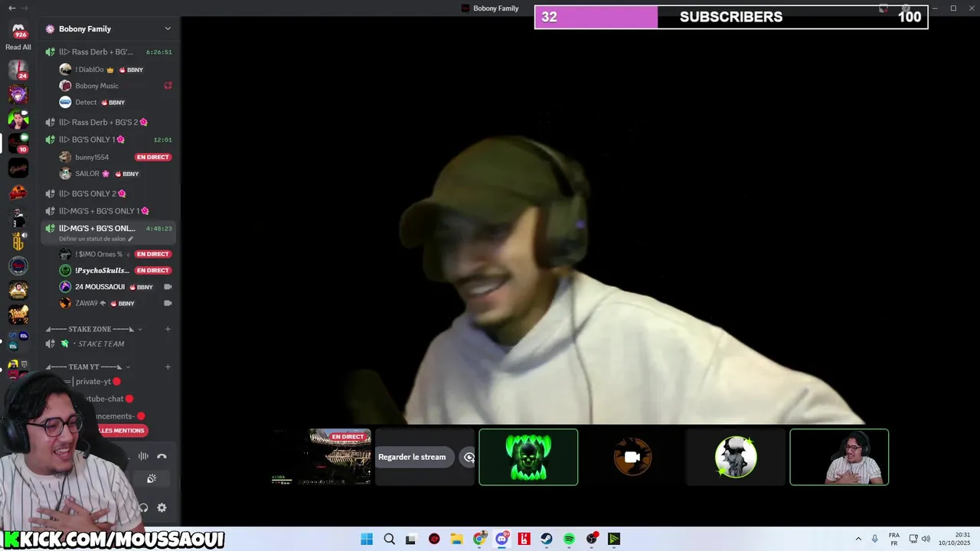
Task: Join the first Rass Derb + BG'S voice channel
Action: [x=109, y=52]
